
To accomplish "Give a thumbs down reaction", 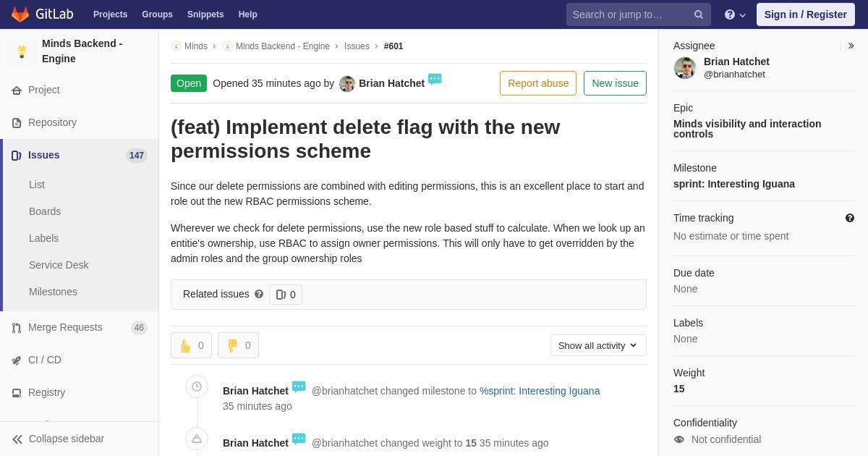I will point(238,345).
